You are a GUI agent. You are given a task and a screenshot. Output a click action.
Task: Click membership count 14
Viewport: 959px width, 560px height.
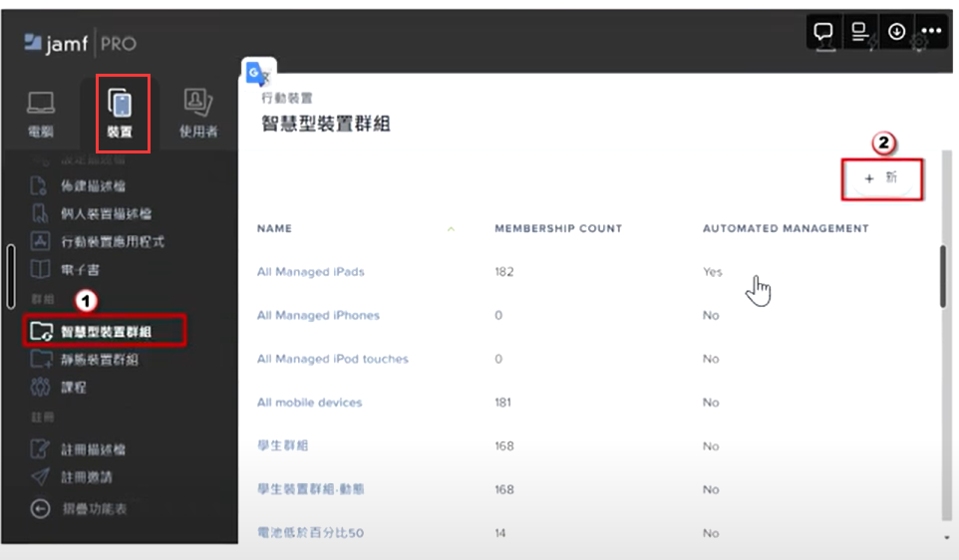500,533
